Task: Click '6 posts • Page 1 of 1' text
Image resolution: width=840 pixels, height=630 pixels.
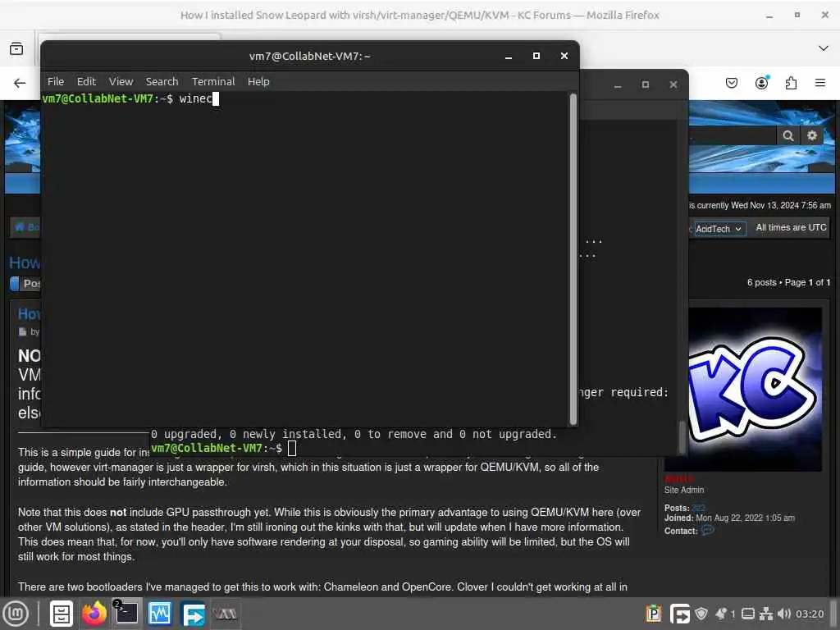Action: coord(788,282)
